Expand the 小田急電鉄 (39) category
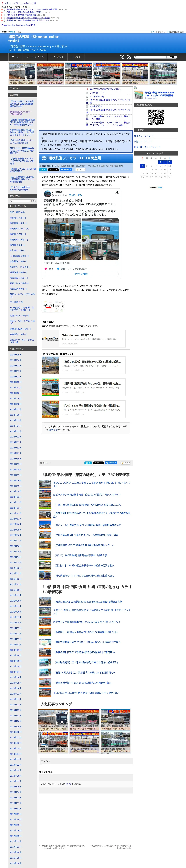186x868 pixels. 27,256
